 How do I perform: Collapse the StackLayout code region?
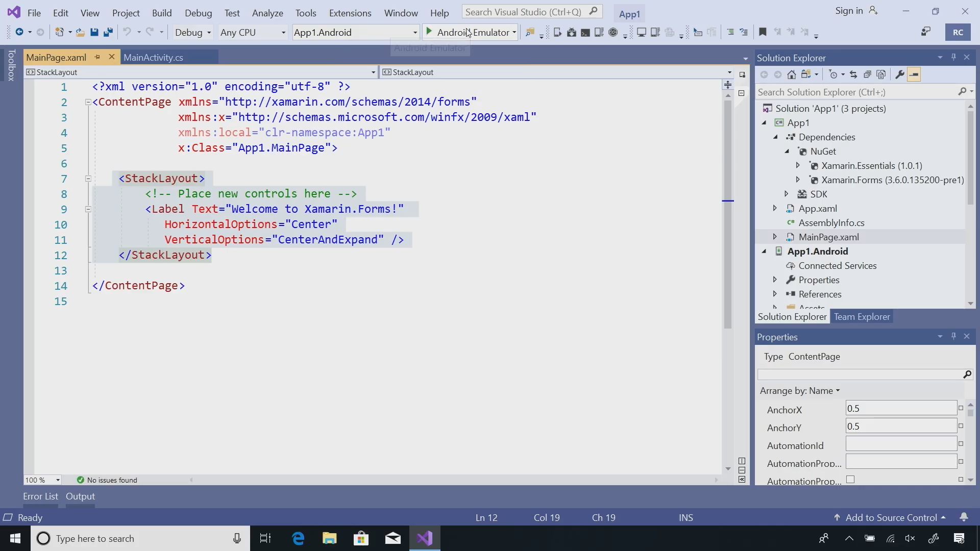click(x=88, y=179)
